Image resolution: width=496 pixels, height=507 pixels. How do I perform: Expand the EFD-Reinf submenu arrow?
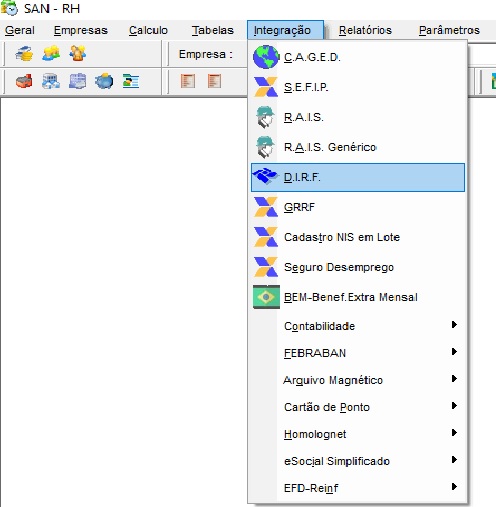[454, 486]
